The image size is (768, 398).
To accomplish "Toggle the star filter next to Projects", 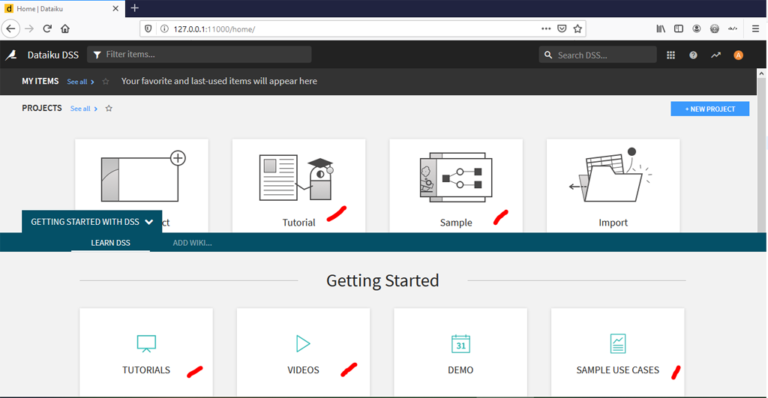I will 109,108.
